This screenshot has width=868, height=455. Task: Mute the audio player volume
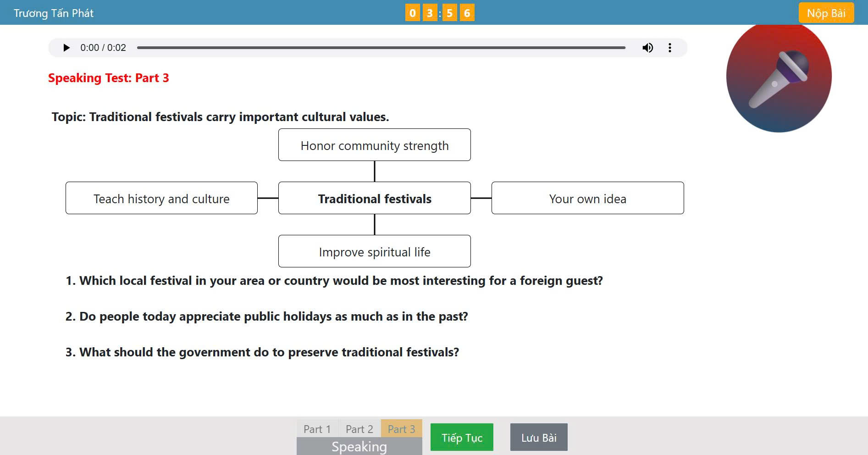[647, 48]
